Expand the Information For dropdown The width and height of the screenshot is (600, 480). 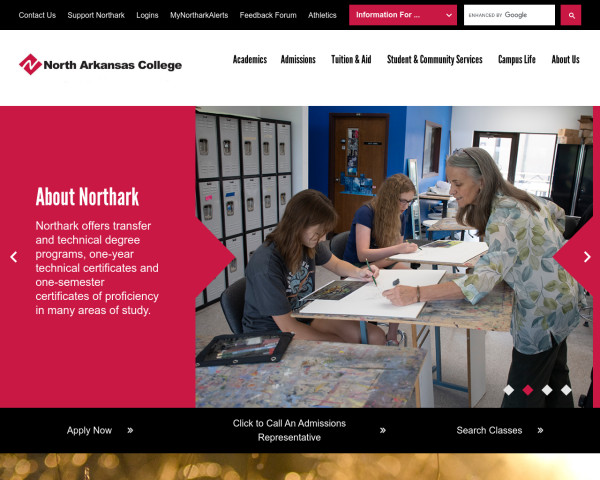tap(403, 15)
